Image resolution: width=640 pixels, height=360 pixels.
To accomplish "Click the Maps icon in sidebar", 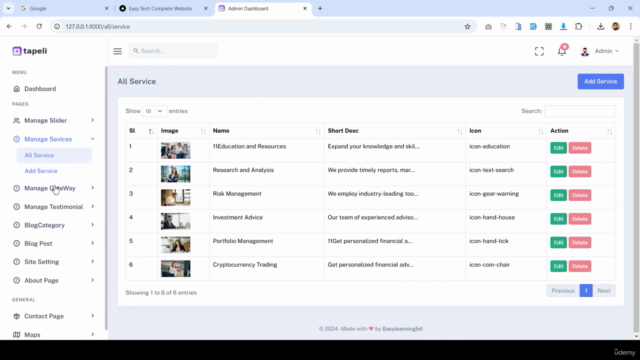I will (16, 335).
